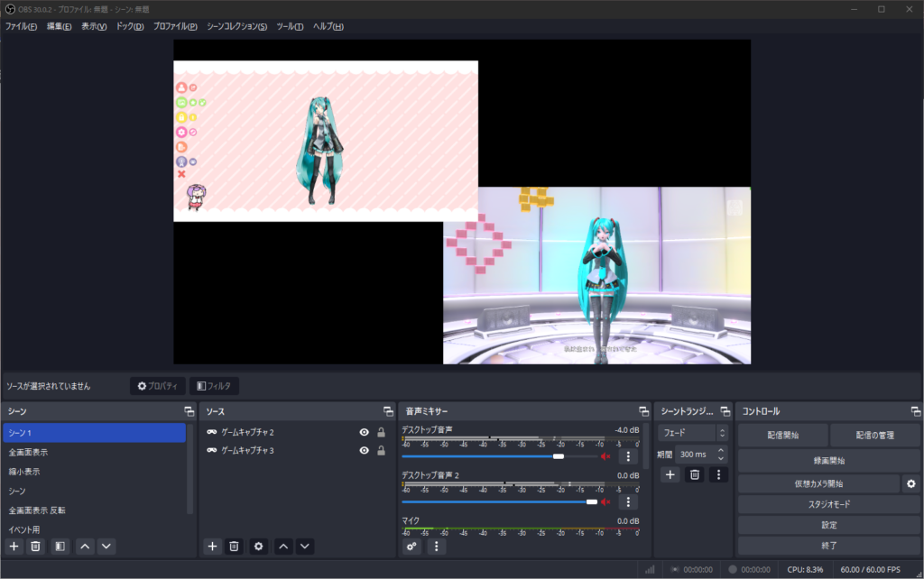
Task: Open source properties gear in ソース panel
Action: pyautogui.click(x=259, y=546)
